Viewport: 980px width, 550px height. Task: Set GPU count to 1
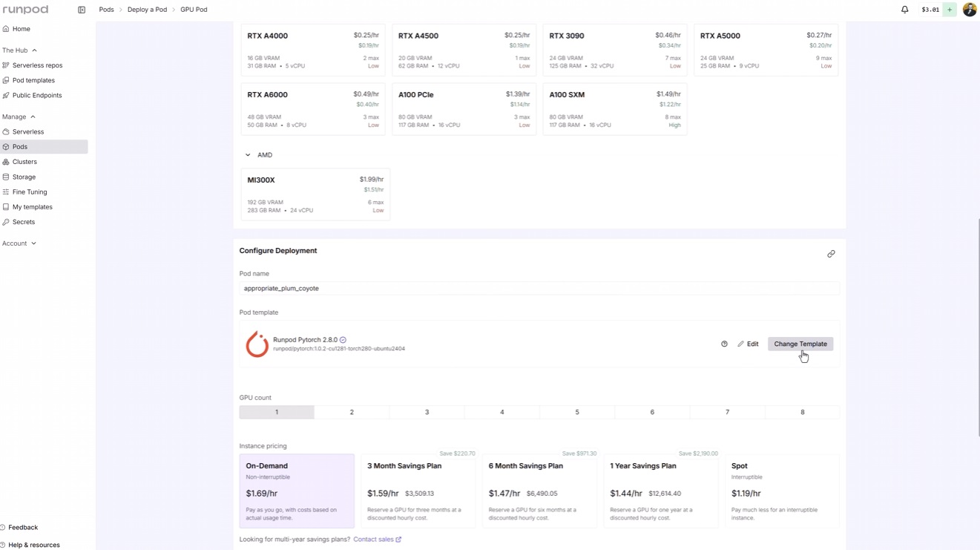pos(277,412)
